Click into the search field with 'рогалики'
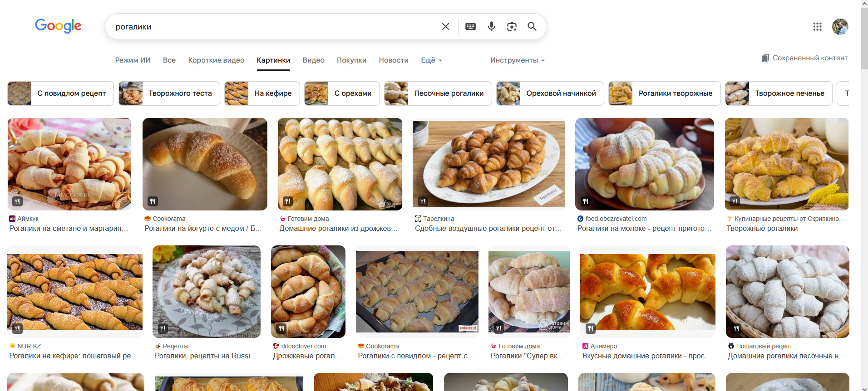 [272, 27]
